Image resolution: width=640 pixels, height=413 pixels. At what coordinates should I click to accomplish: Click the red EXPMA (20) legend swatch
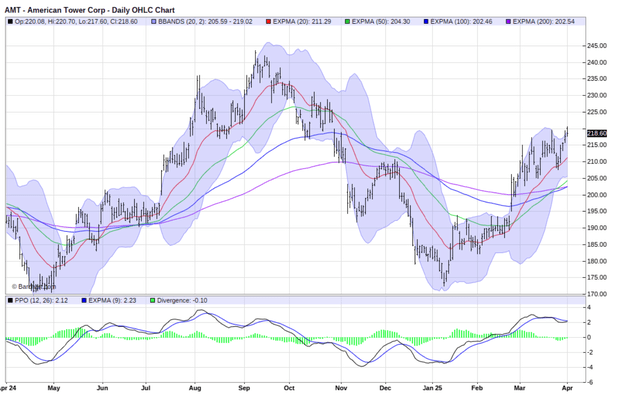(x=269, y=22)
